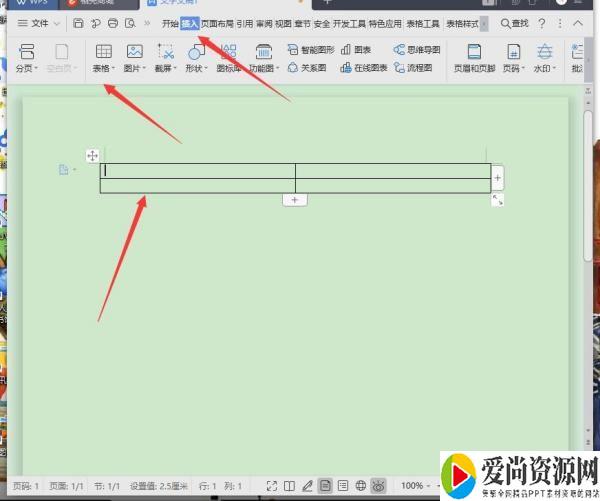Switch to the 视图 tab
600x501 pixels.
[x=283, y=24]
